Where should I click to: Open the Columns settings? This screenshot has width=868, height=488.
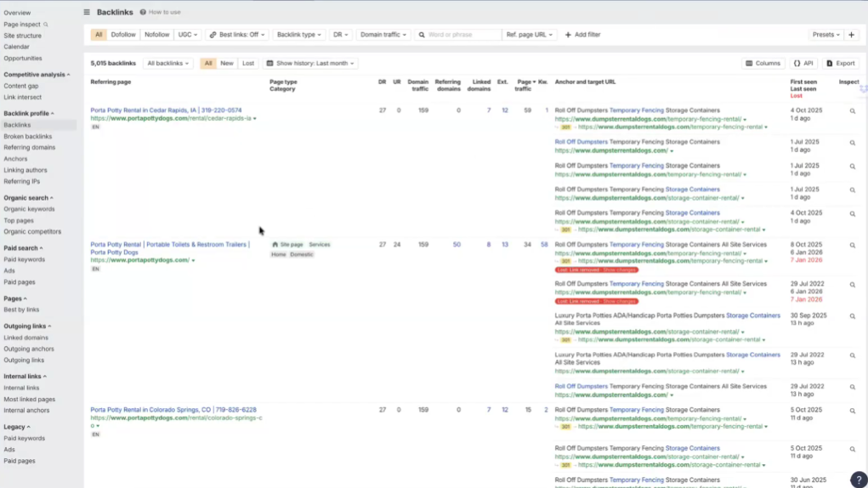click(x=762, y=64)
